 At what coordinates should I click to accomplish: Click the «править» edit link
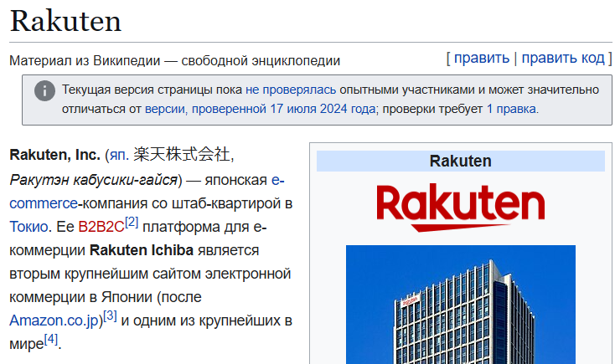(482, 58)
